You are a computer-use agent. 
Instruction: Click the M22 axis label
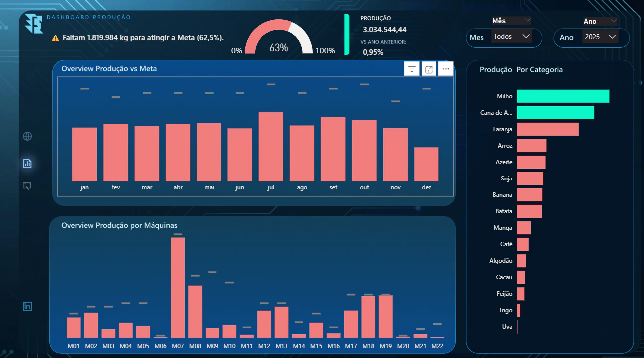tap(437, 346)
